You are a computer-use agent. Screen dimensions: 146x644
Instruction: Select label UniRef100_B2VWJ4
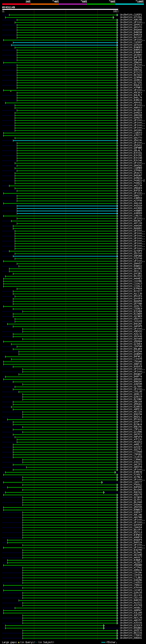click(131, 424)
